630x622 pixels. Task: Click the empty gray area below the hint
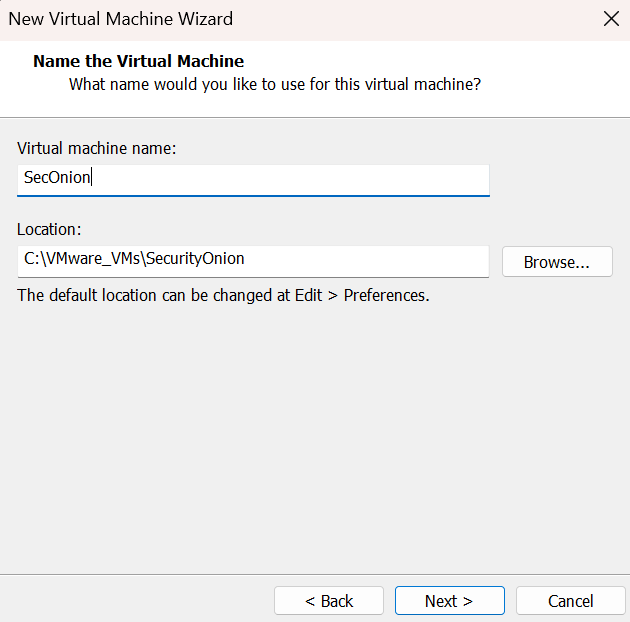[x=315, y=440]
